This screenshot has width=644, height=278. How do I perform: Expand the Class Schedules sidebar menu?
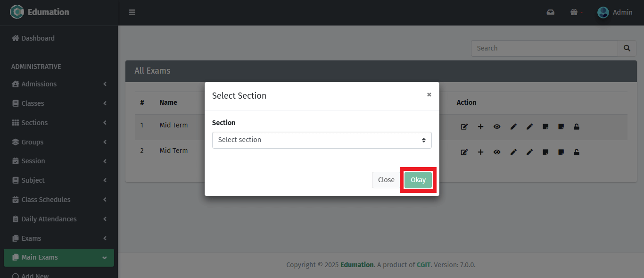[59, 200]
